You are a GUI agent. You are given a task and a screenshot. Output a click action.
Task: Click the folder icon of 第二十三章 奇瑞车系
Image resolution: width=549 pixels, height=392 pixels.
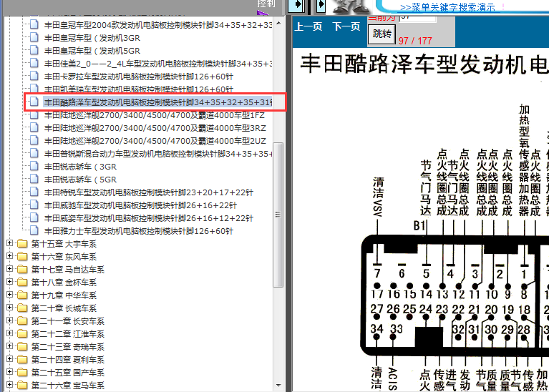22,346
